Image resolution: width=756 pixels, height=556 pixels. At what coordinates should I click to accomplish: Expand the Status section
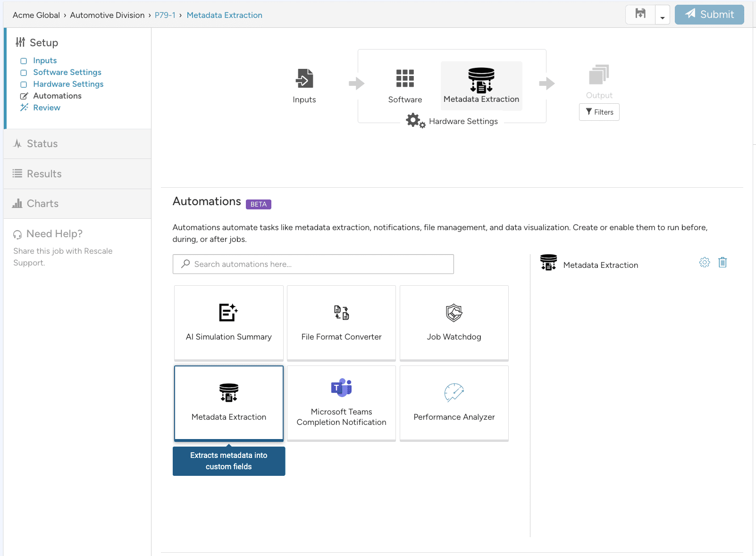[x=77, y=144]
